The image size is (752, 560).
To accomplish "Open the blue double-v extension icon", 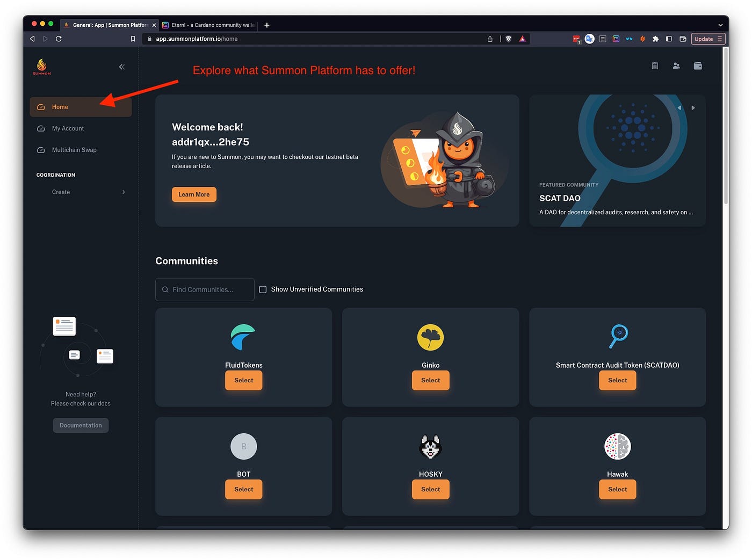I will click(x=629, y=39).
